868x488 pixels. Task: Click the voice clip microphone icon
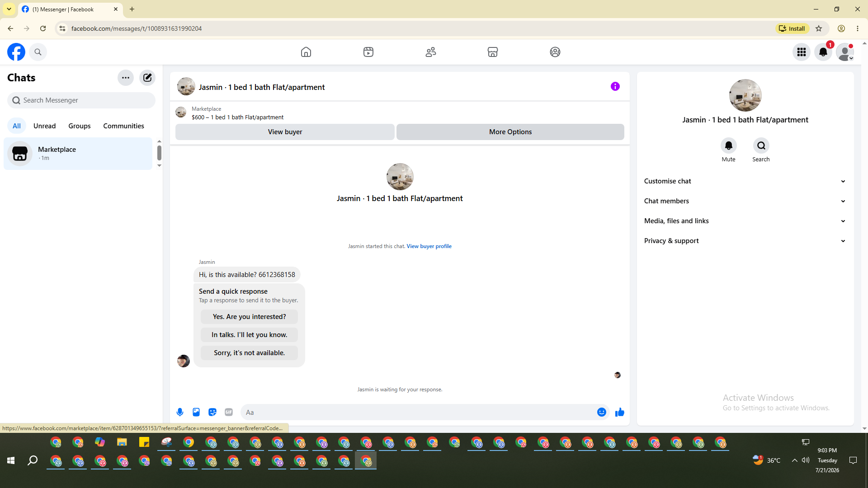(180, 412)
